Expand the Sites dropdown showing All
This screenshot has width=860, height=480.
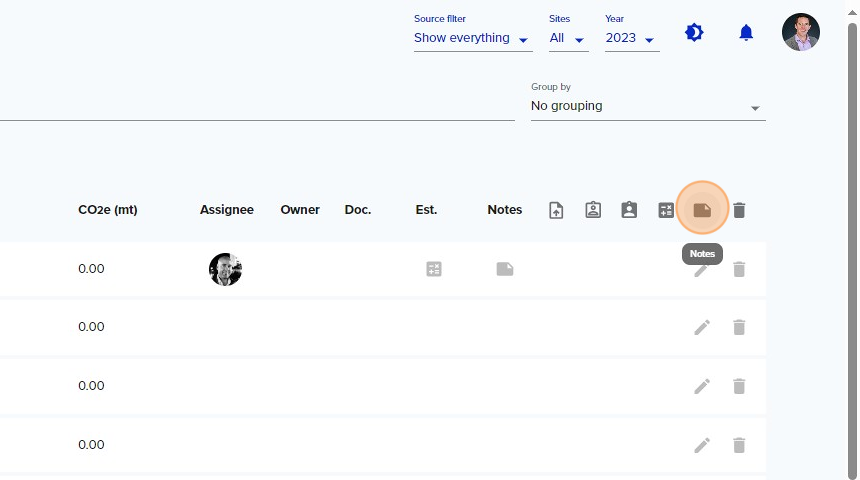(569, 38)
